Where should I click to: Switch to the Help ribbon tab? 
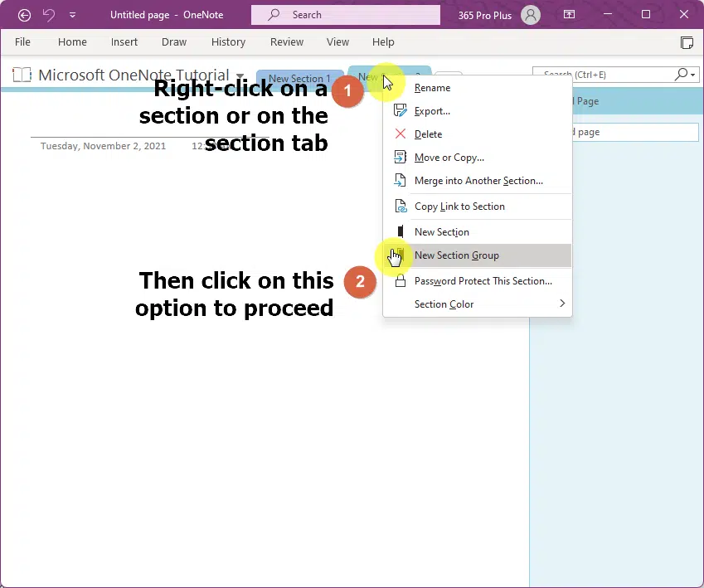383,41
